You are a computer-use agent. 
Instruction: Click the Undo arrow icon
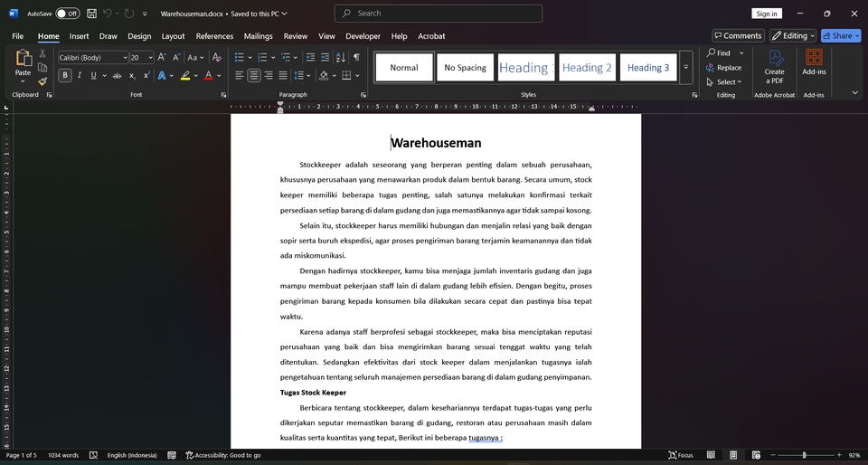click(x=108, y=14)
